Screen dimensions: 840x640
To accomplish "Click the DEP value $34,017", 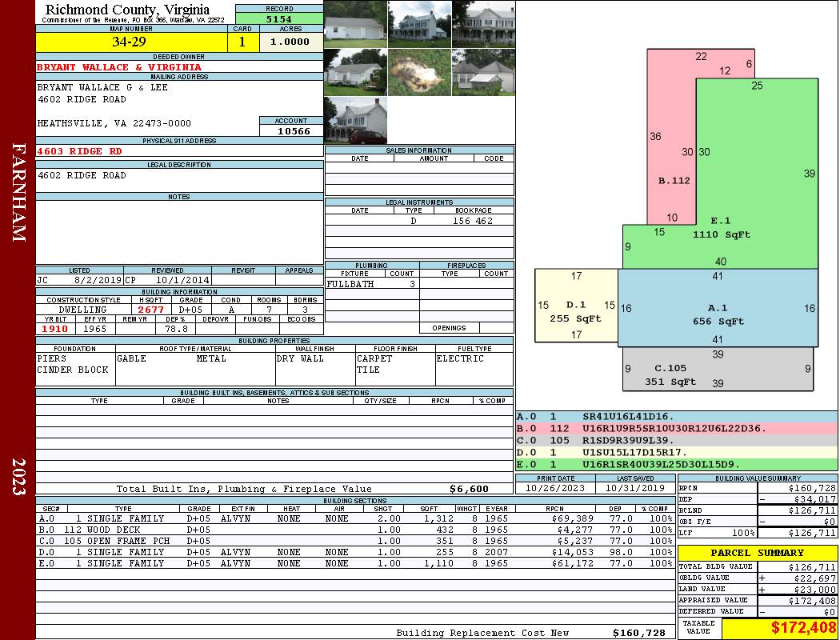I will click(815, 500).
